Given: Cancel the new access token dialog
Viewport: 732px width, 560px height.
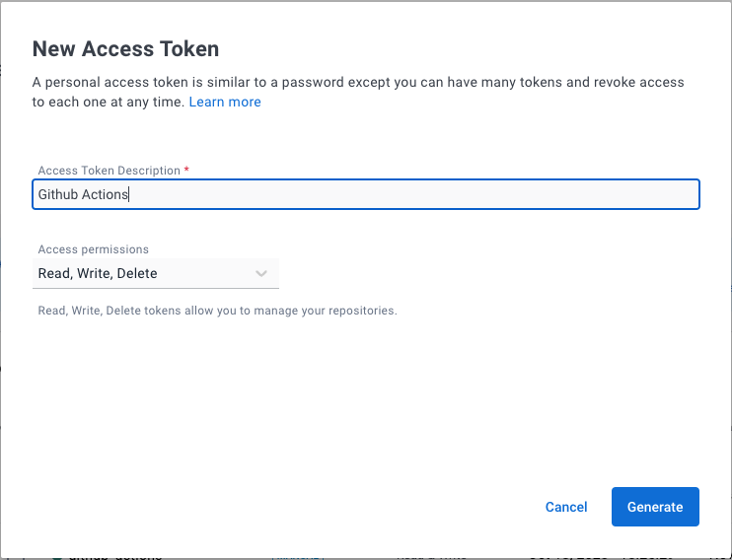Looking at the screenshot, I should pyautogui.click(x=566, y=507).
